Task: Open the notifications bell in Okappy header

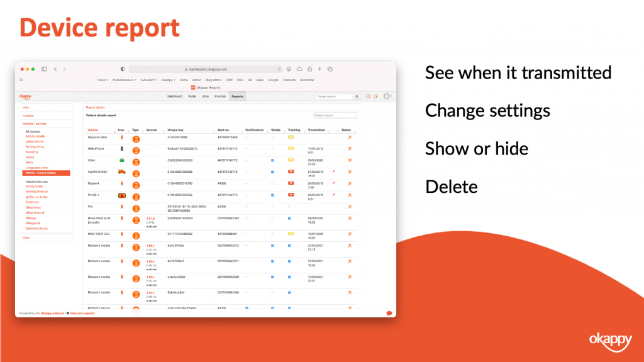Action: coord(376,96)
